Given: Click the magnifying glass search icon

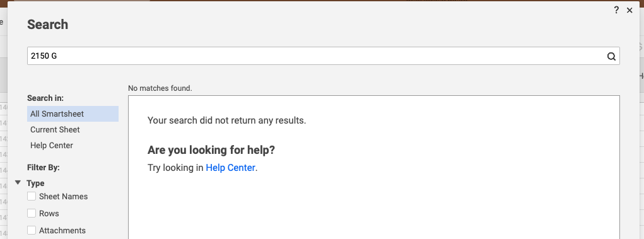Looking at the screenshot, I should coord(611,56).
